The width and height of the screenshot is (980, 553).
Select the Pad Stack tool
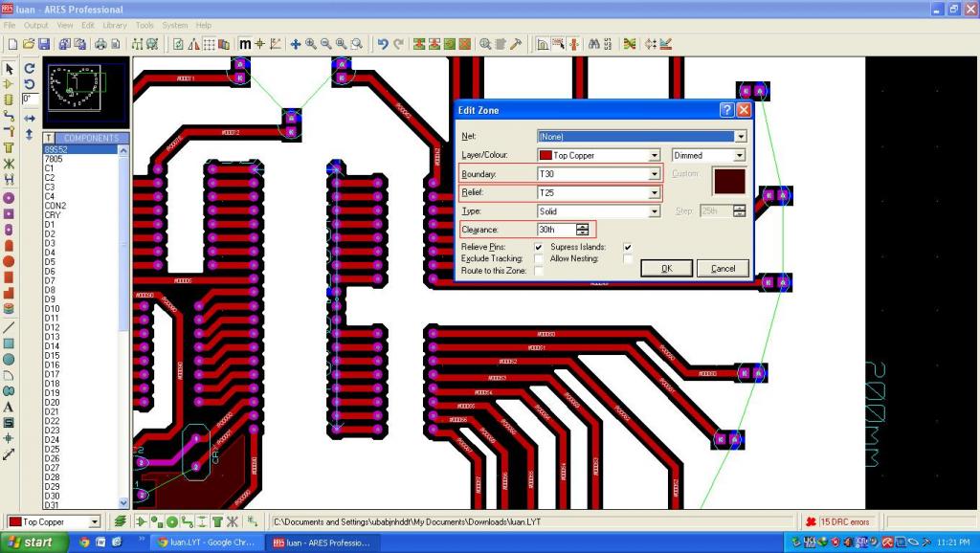[9, 309]
